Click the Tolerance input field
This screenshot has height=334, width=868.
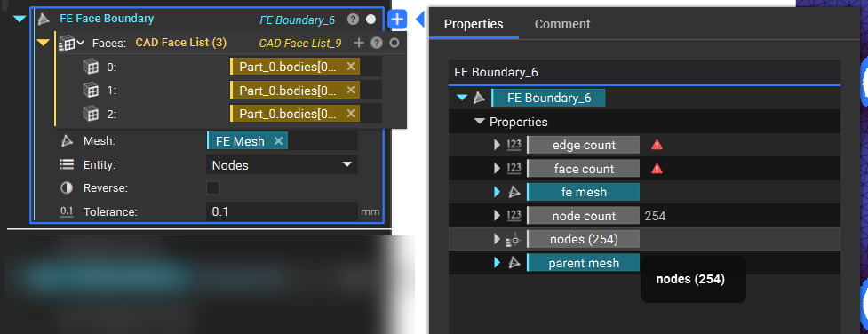click(x=282, y=212)
